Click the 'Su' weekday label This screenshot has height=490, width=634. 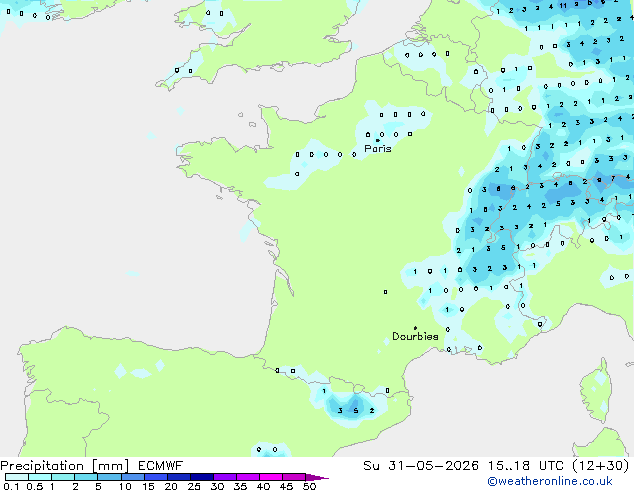[371, 466]
